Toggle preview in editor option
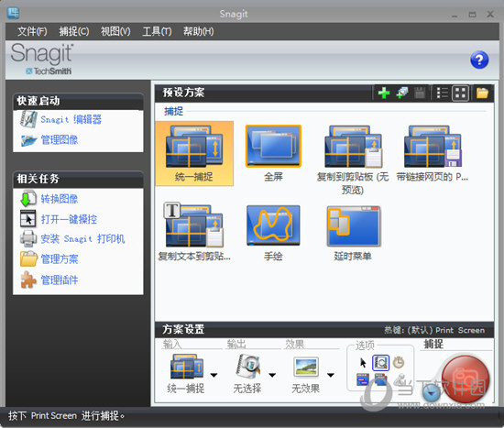Screen dimensions: 504x428 click(x=380, y=363)
